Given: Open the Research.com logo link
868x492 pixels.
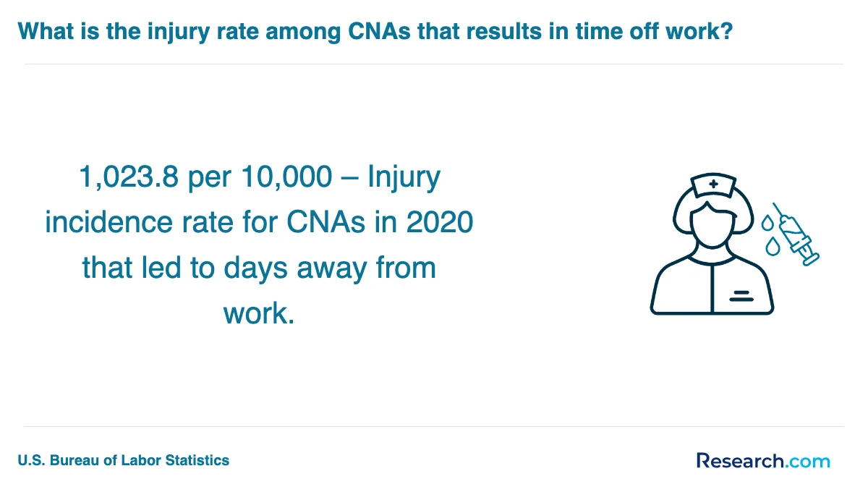Looking at the screenshot, I should click(x=763, y=460).
